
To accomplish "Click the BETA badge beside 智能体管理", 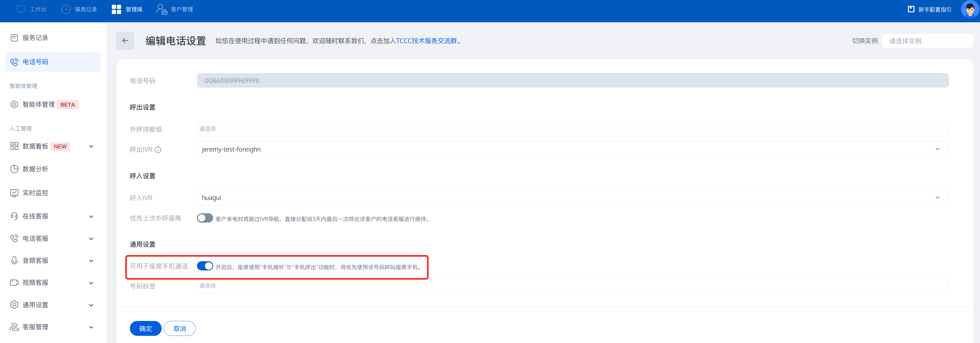I will tap(68, 105).
